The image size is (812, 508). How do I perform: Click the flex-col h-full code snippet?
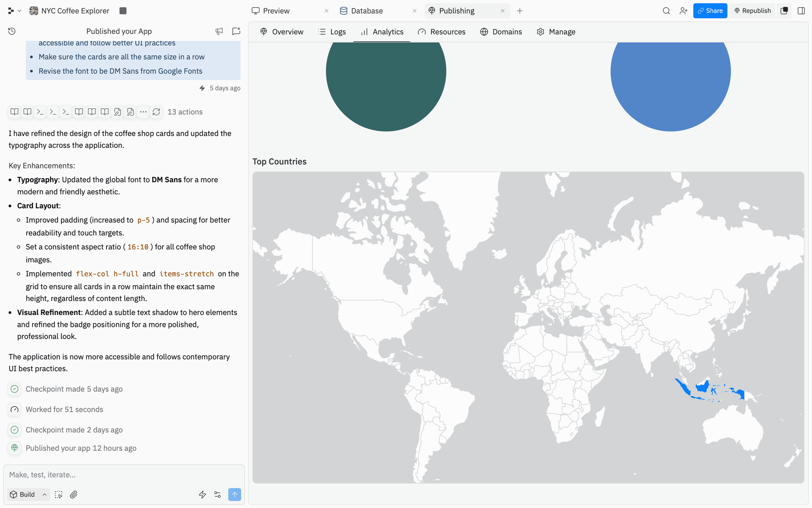tap(107, 274)
